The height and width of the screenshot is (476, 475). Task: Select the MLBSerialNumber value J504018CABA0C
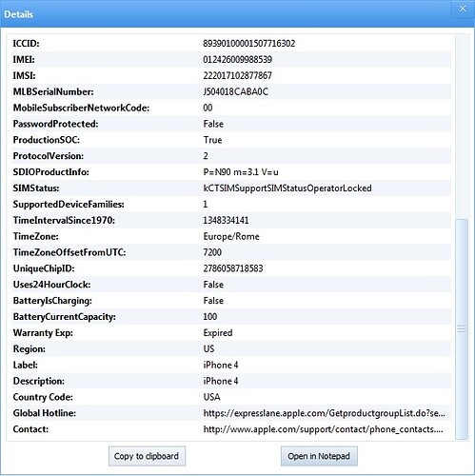(x=236, y=91)
